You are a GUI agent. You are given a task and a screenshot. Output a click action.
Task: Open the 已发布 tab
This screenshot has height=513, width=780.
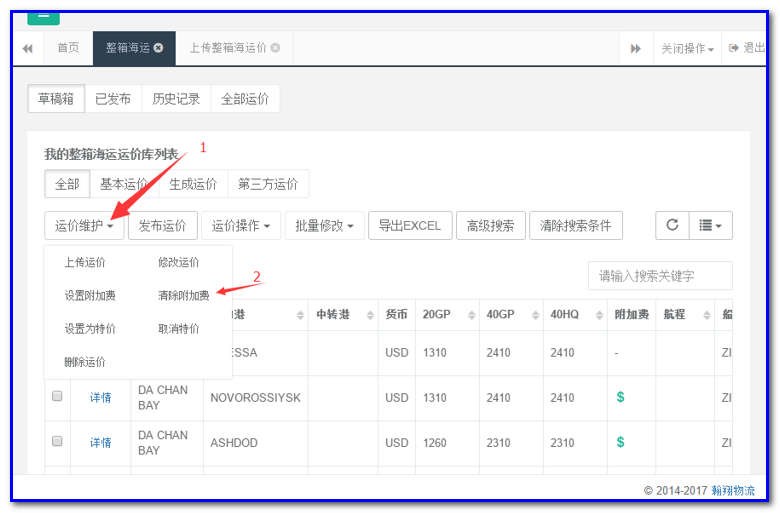(x=113, y=99)
